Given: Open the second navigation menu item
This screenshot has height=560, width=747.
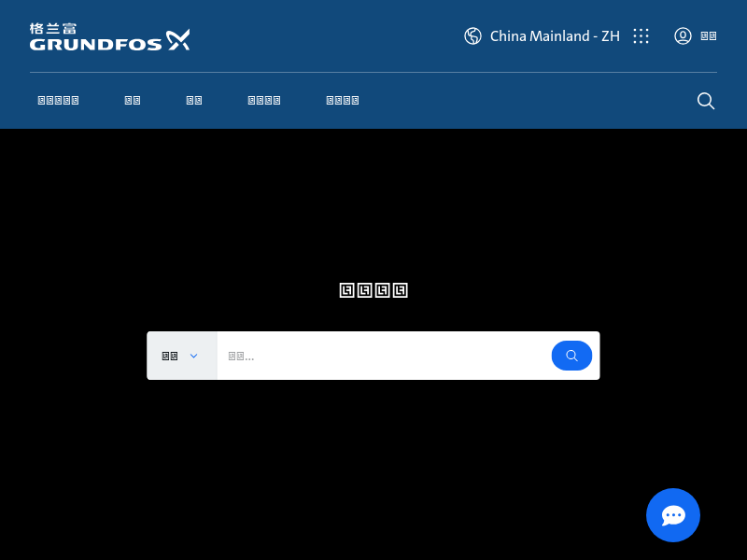Looking at the screenshot, I should point(133,101).
